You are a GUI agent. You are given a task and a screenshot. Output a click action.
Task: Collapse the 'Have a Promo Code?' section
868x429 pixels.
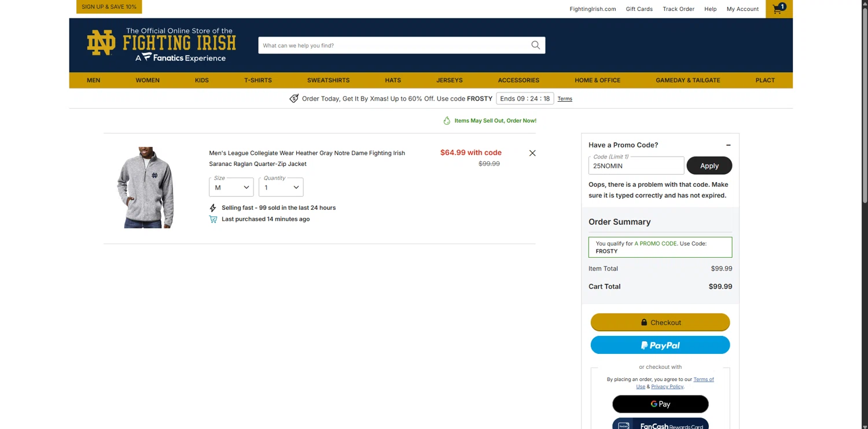click(728, 145)
